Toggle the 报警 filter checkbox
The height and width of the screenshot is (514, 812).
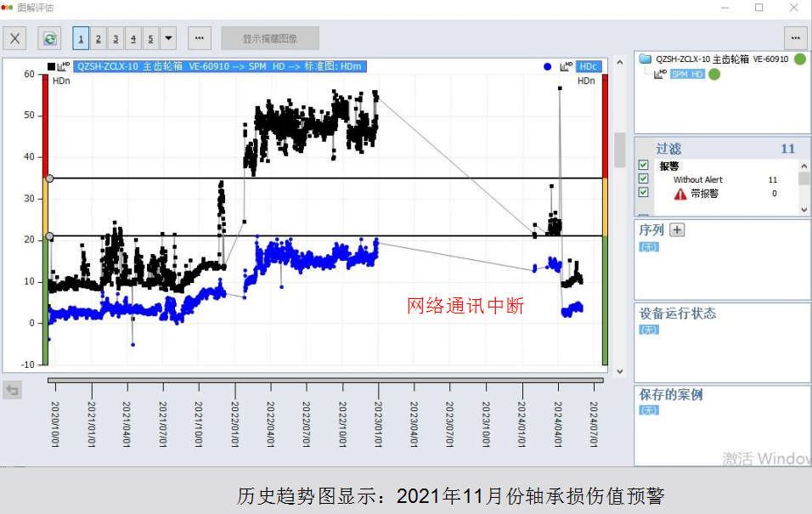coord(644,166)
